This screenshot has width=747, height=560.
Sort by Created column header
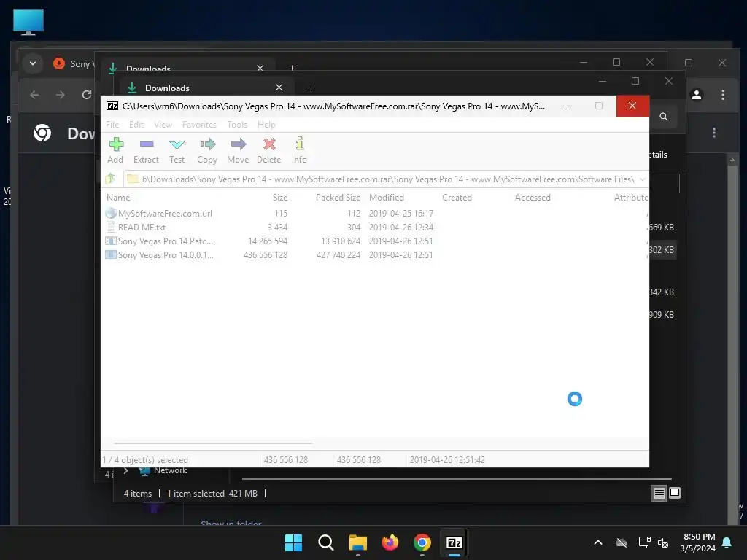(x=457, y=197)
